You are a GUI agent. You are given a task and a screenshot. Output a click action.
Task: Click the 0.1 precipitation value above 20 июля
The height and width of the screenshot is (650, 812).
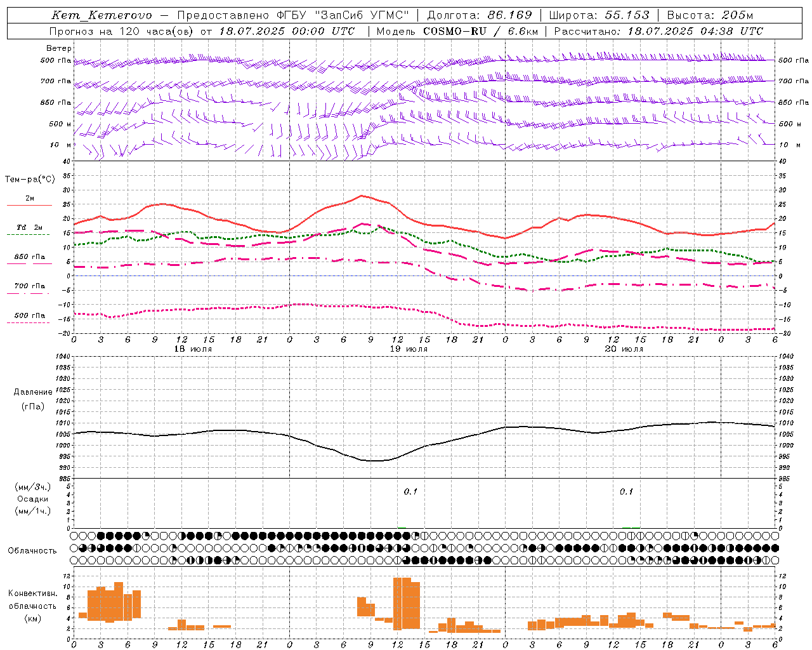(x=627, y=491)
